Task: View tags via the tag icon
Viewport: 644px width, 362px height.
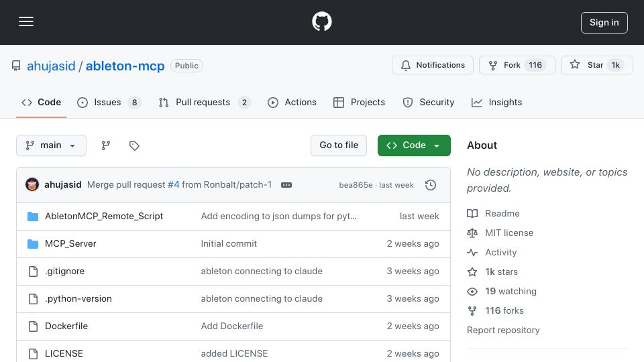Action: pos(134,145)
